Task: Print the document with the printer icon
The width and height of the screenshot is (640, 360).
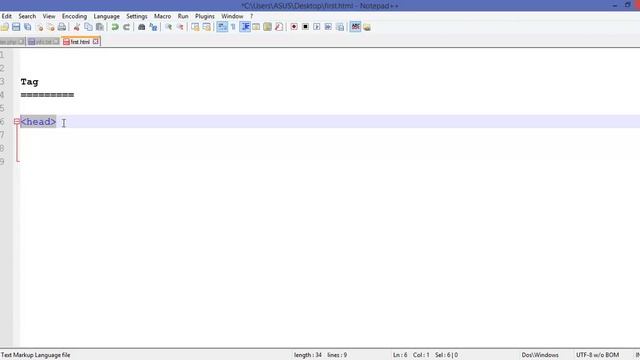Action: tap(62, 27)
